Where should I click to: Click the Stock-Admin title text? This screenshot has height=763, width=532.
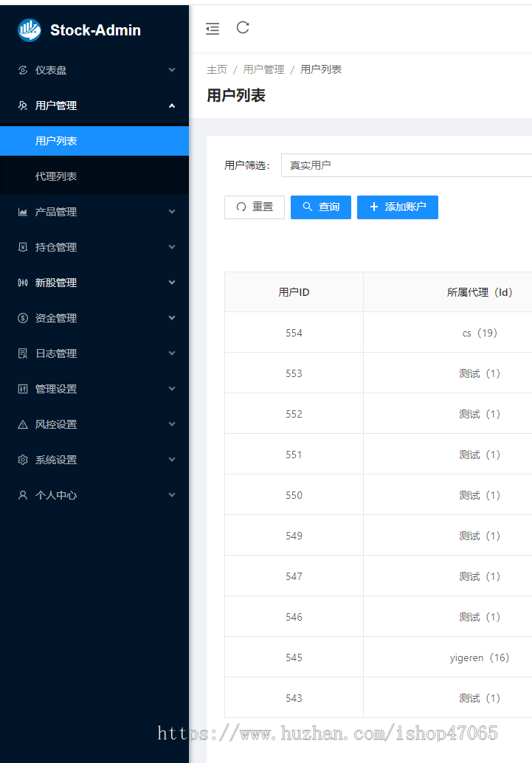[x=95, y=30]
